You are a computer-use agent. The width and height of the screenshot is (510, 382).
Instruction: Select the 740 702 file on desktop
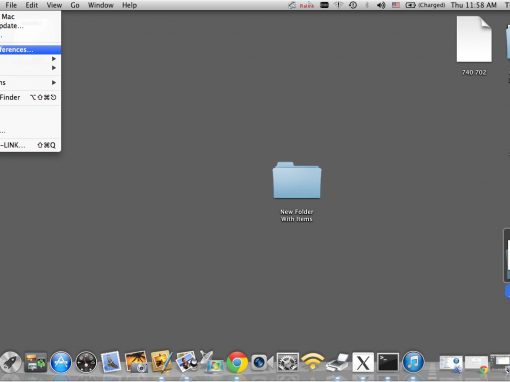(x=474, y=46)
